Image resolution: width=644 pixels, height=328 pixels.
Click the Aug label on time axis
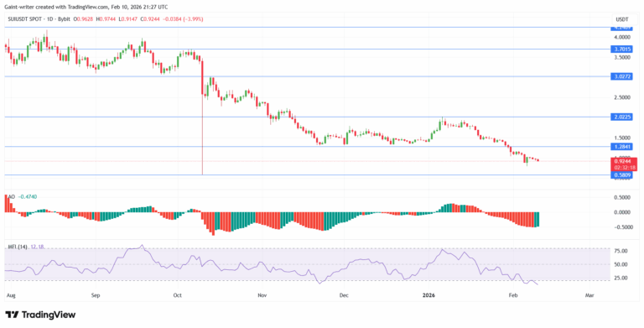click(x=11, y=295)
